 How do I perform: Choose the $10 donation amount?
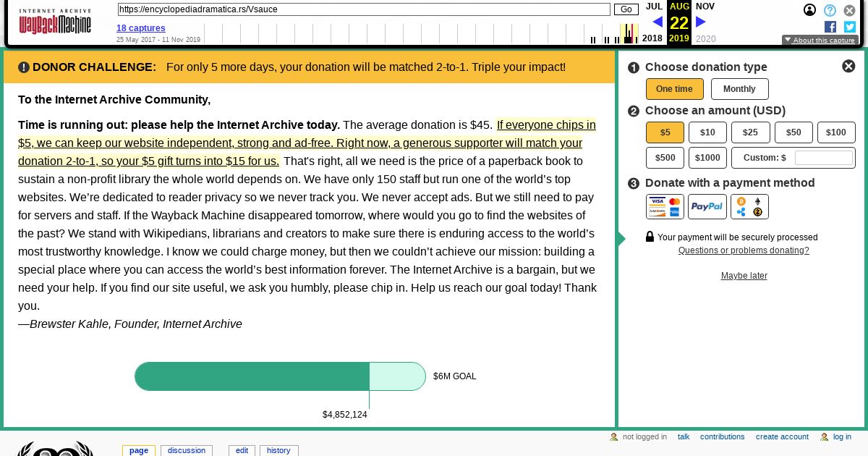click(707, 132)
